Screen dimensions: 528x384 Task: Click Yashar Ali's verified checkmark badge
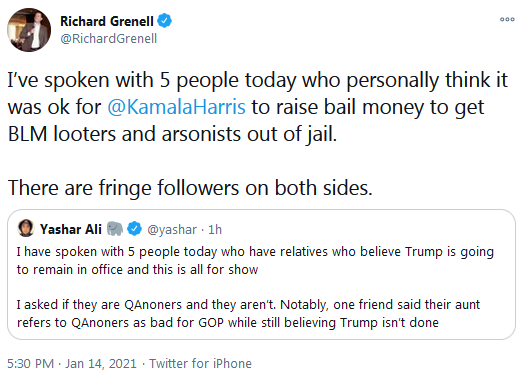click(x=134, y=229)
